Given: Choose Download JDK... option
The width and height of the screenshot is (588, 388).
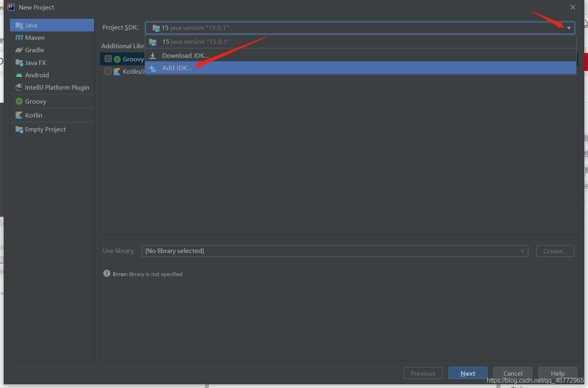Looking at the screenshot, I should click(361, 55).
